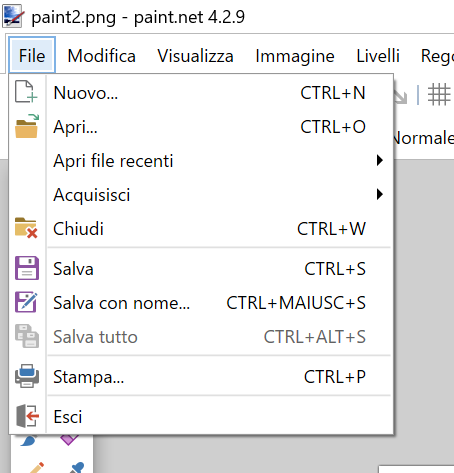Click the paint.net app icon in title bar
The image size is (454, 473).
[x=13, y=16]
